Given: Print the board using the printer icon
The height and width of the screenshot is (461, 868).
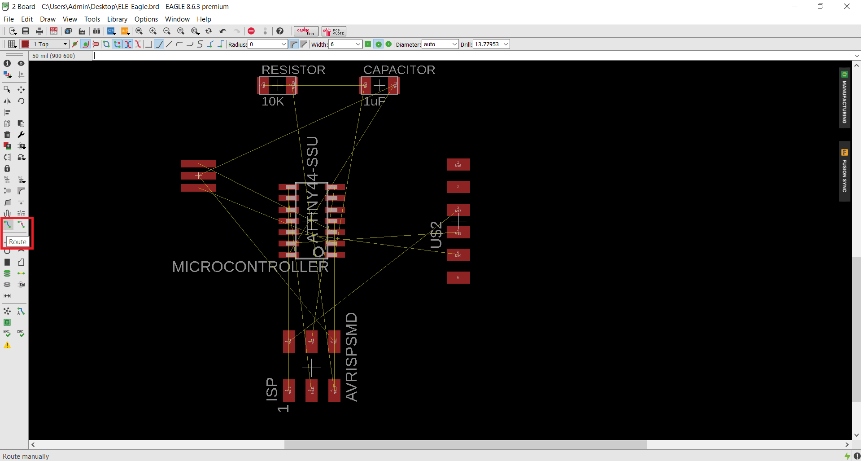Looking at the screenshot, I should click(x=39, y=31).
